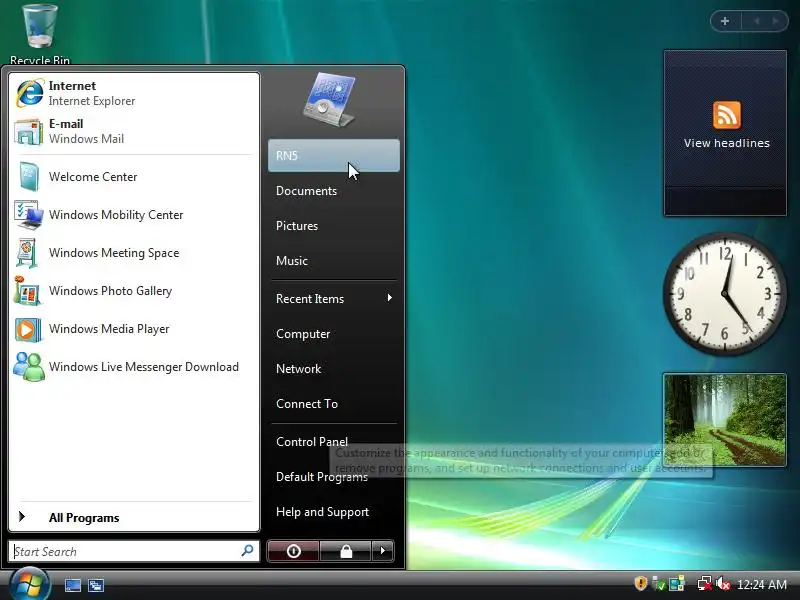The image size is (800, 600).
Task: Open Documents folder
Action: 333,191
